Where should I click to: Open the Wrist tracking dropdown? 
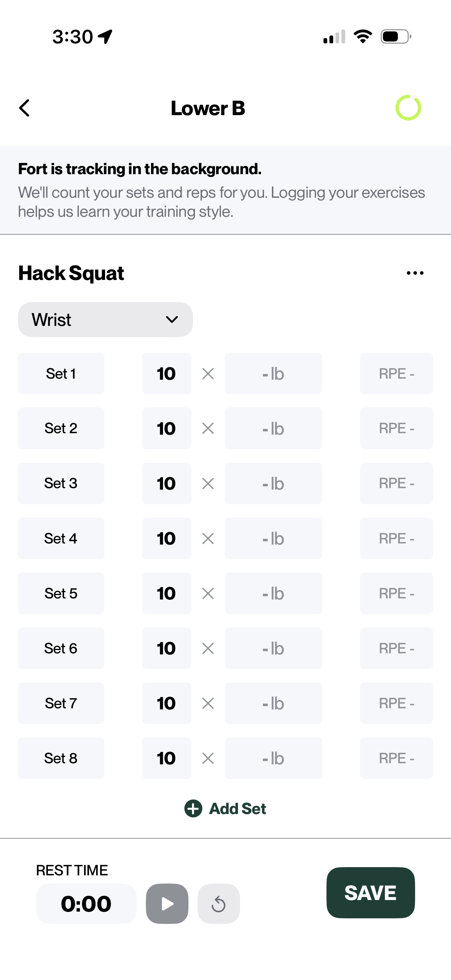tap(105, 319)
